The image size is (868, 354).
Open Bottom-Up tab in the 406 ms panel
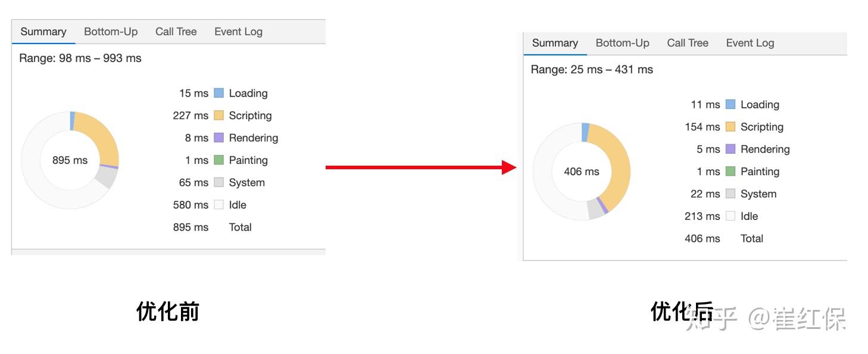point(622,43)
